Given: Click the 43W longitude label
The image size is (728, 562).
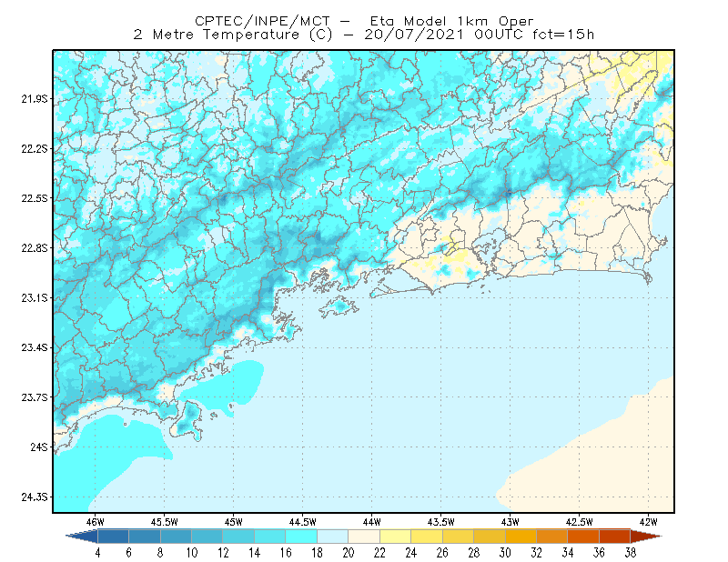Looking at the screenshot, I should point(511,522).
